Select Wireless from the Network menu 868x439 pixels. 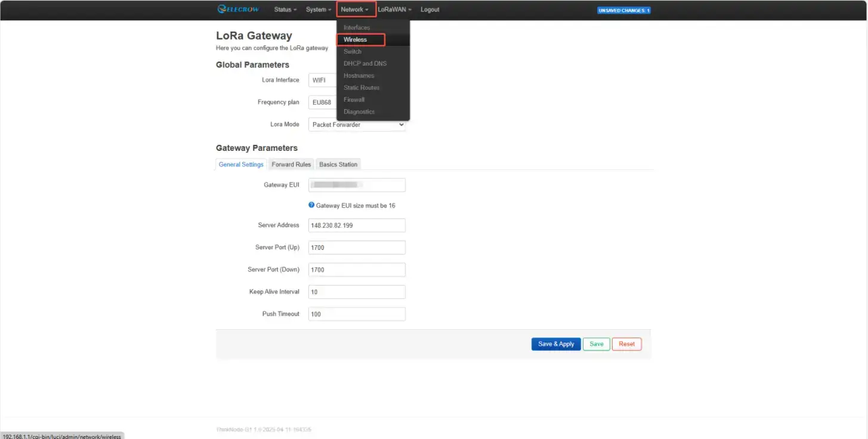click(356, 40)
